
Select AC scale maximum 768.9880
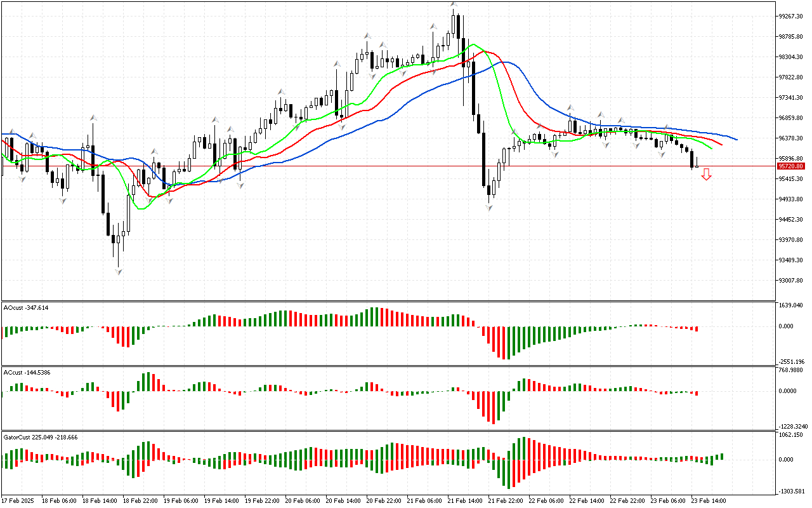coord(791,370)
